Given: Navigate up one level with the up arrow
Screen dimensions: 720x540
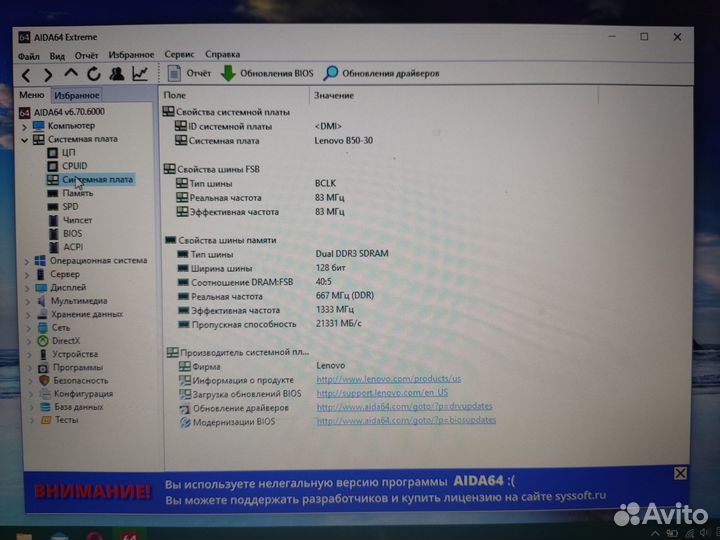Looking at the screenshot, I should [71, 73].
